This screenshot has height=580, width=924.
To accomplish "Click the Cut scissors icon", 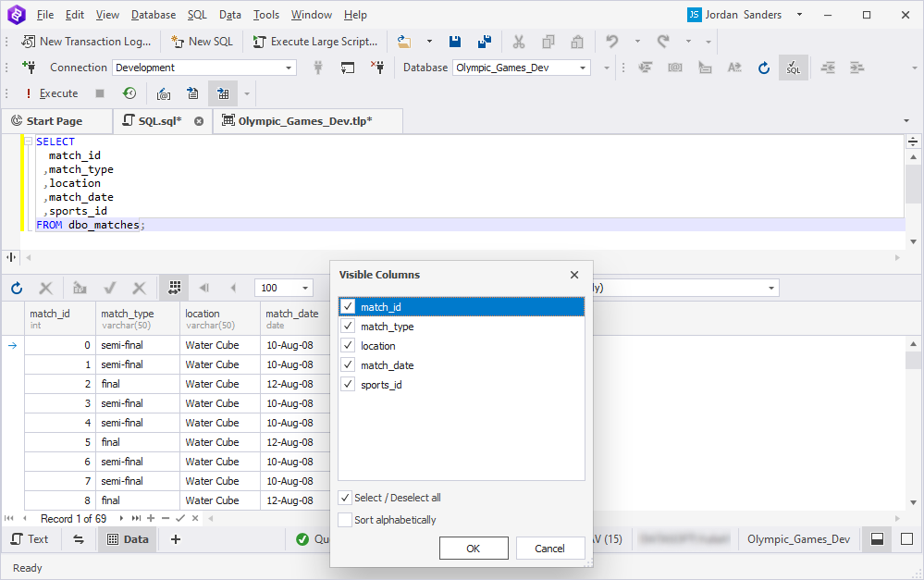I will (519, 42).
